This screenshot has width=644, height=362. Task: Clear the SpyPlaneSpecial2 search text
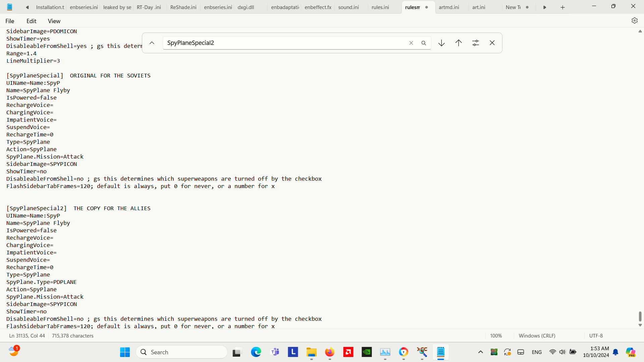(x=411, y=43)
